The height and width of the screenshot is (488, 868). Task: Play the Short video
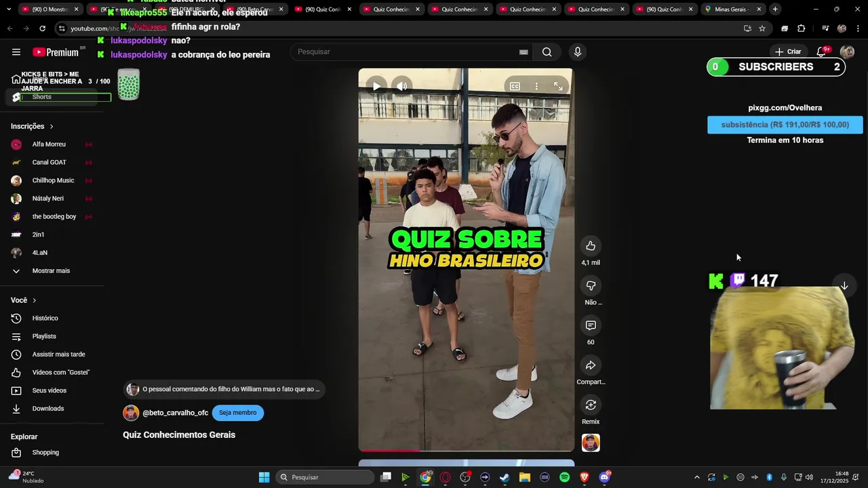point(376,86)
